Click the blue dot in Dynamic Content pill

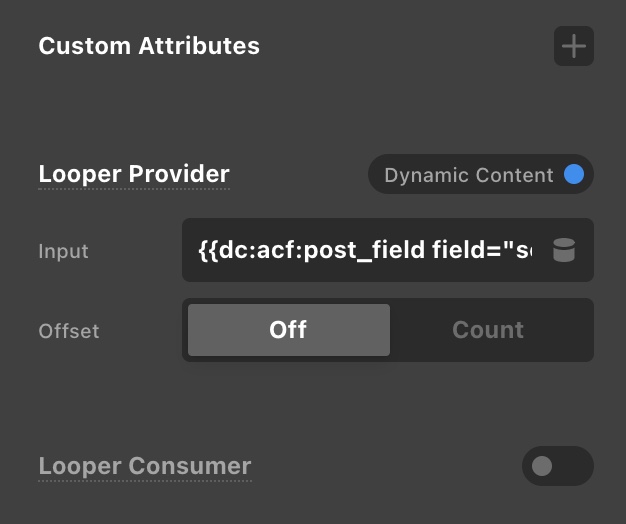point(574,175)
